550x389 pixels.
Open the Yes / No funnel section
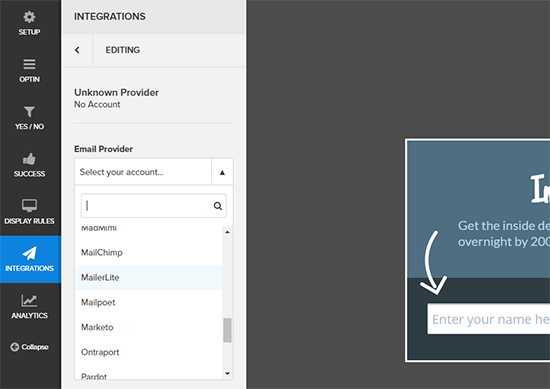29,118
